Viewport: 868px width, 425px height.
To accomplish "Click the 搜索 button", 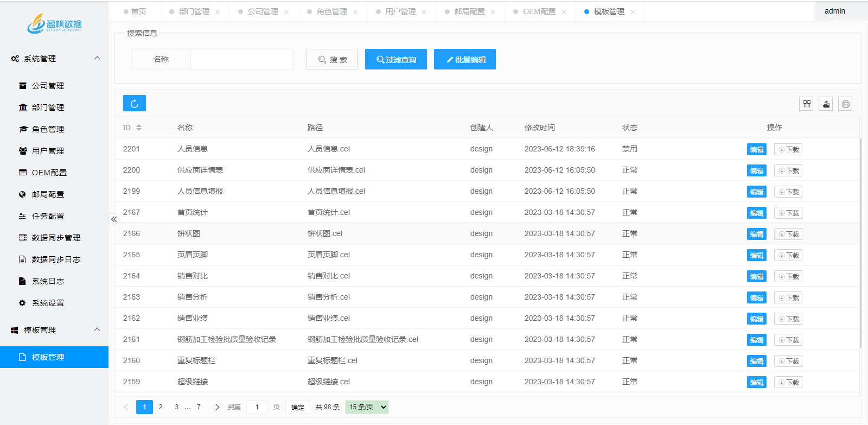I will [x=332, y=59].
